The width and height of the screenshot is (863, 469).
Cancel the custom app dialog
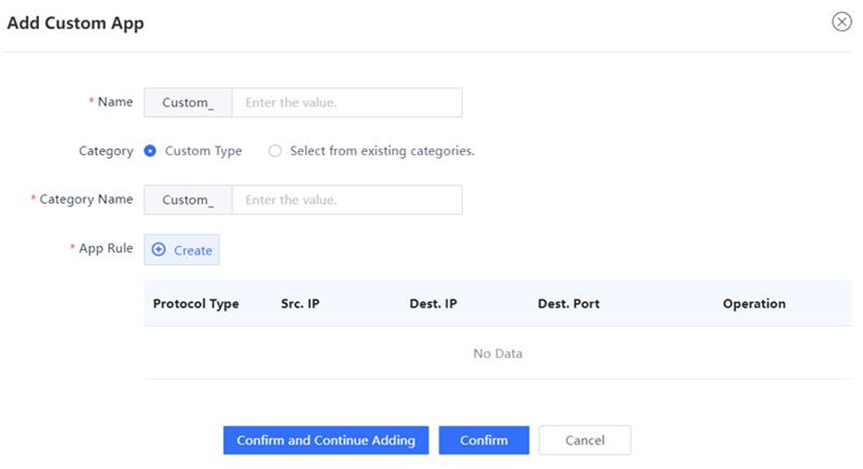click(x=585, y=440)
